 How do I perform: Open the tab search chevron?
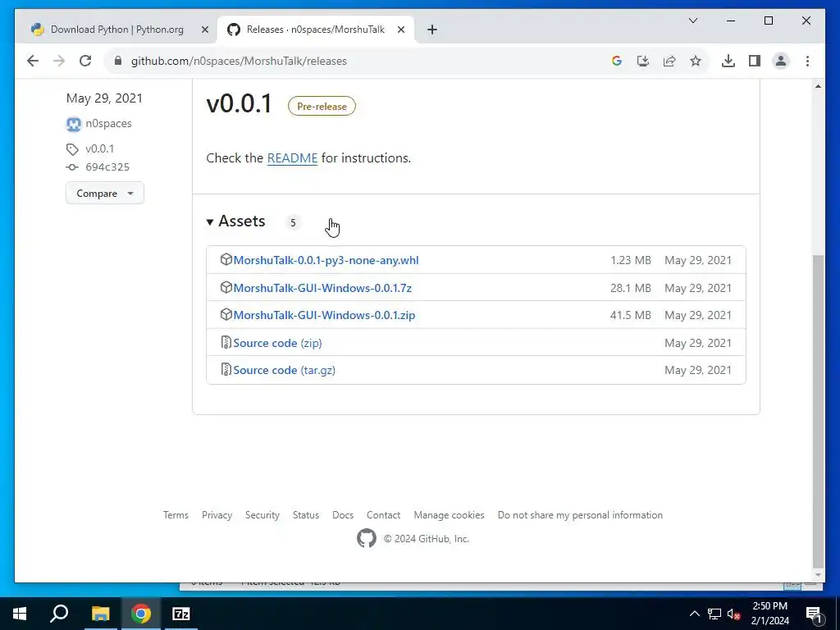click(692, 21)
